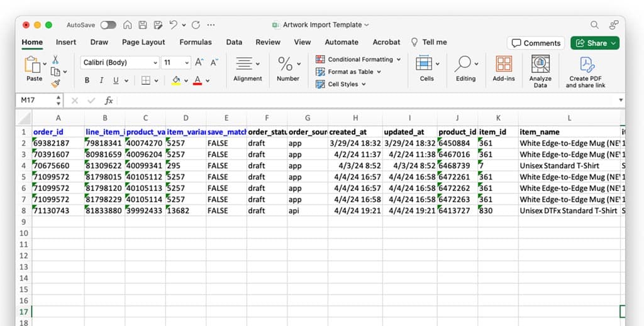Toggle italic formatting
644x326 pixels.
pyautogui.click(x=101, y=80)
